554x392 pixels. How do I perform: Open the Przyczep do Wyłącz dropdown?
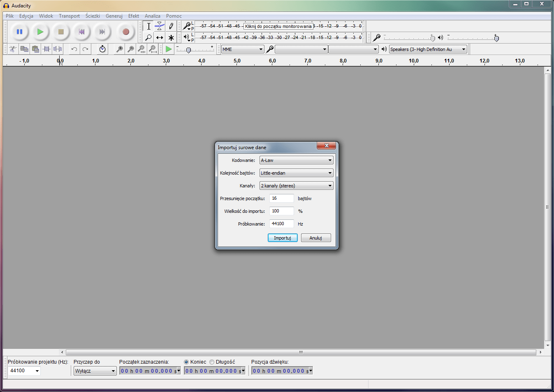tap(95, 371)
